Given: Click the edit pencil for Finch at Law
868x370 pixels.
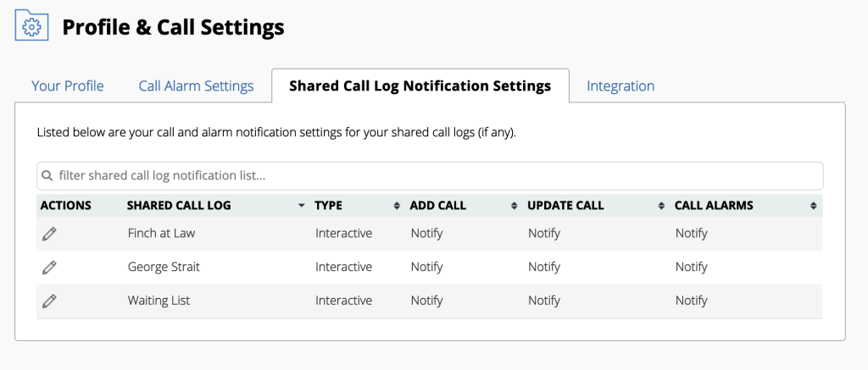Looking at the screenshot, I should [x=49, y=234].
